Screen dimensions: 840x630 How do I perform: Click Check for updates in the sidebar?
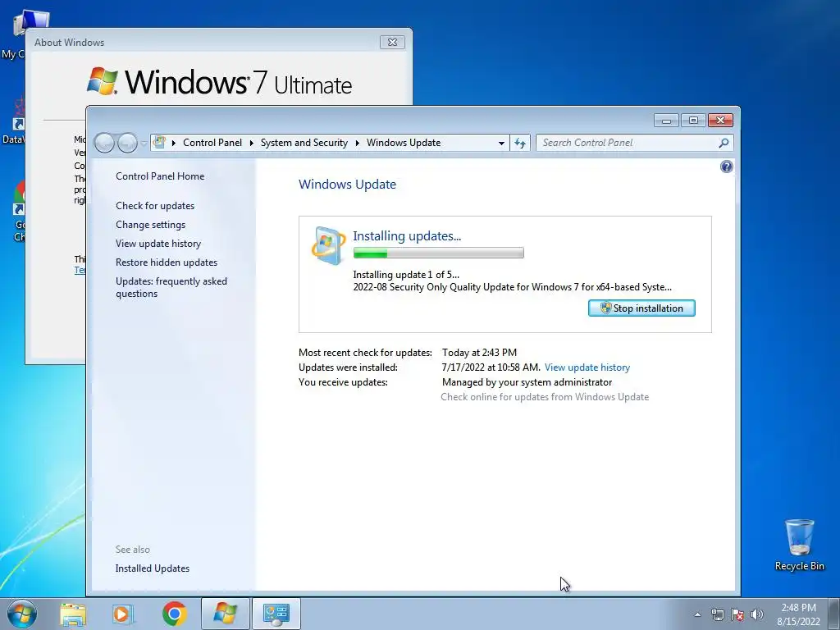pos(155,206)
